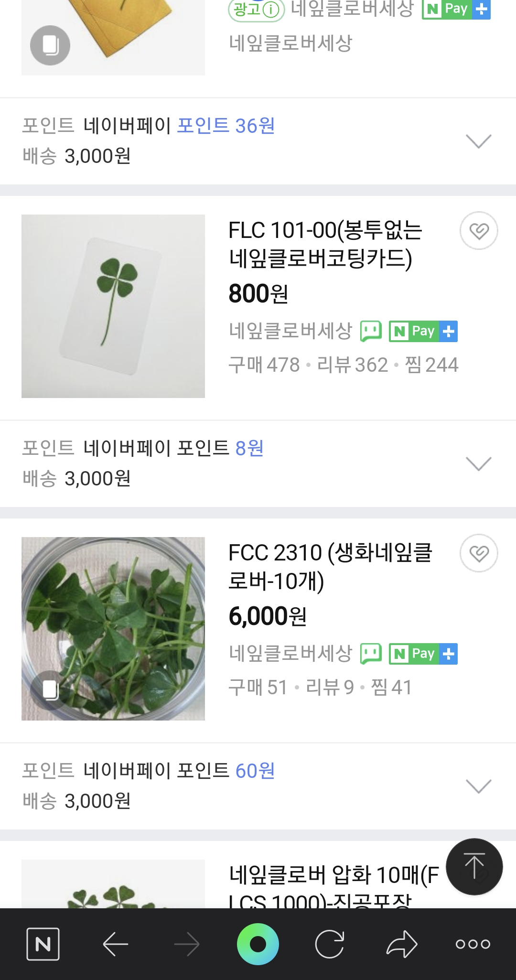The width and height of the screenshot is (516, 980).
Task: Share this page via the share arrow
Action: click(401, 944)
